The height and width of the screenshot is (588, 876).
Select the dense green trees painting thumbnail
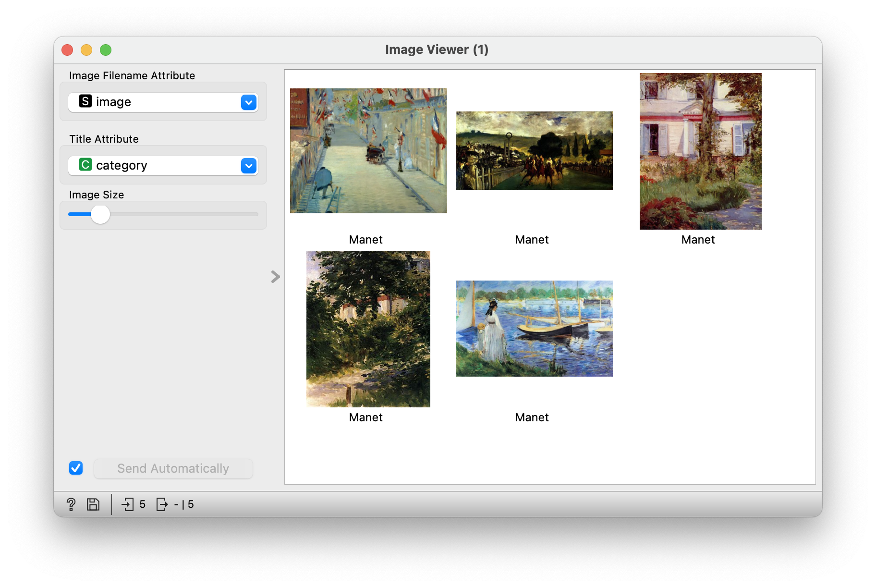368,329
